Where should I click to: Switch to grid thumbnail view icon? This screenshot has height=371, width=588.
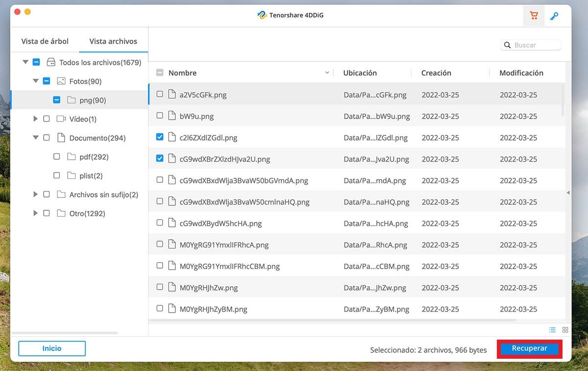click(565, 330)
